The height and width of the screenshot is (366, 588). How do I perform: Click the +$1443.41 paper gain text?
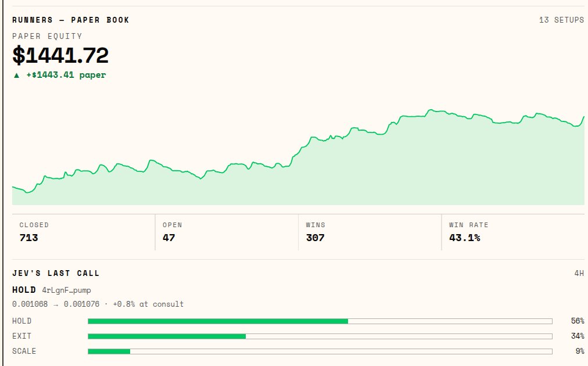pyautogui.click(x=66, y=75)
